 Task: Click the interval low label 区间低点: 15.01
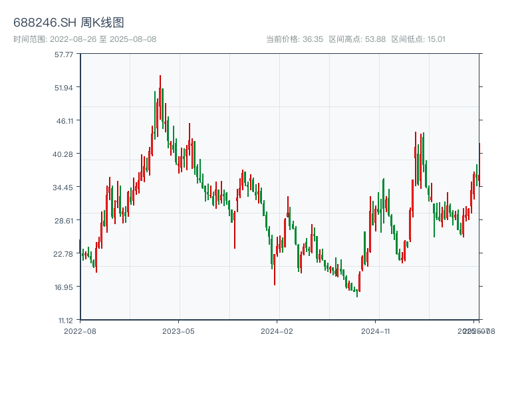pyautogui.click(x=418, y=39)
